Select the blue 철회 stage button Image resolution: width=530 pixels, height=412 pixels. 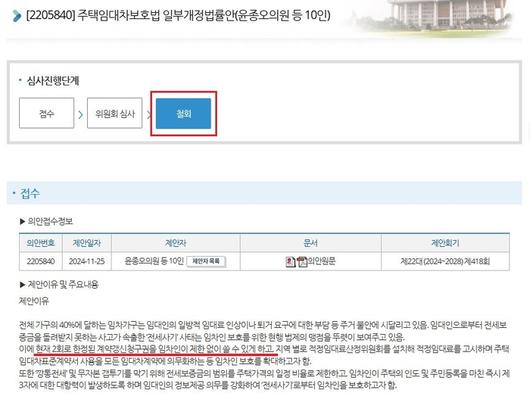[184, 114]
